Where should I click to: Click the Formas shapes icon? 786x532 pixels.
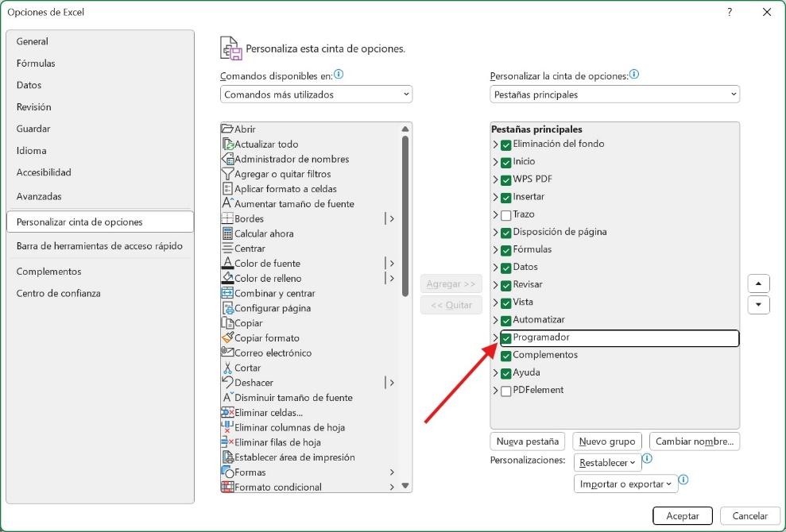pos(227,472)
